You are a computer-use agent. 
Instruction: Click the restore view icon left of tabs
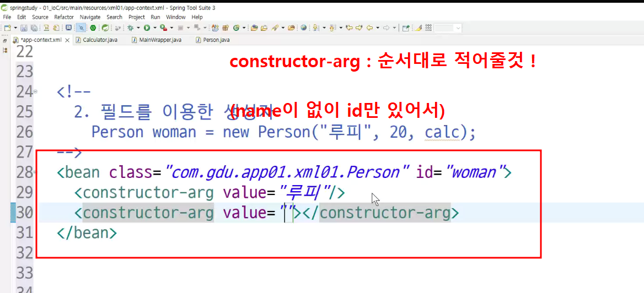5,40
